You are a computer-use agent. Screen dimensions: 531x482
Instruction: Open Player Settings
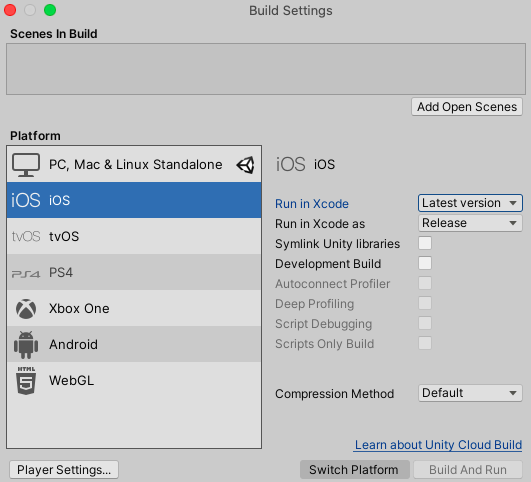pyautogui.click(x=64, y=469)
